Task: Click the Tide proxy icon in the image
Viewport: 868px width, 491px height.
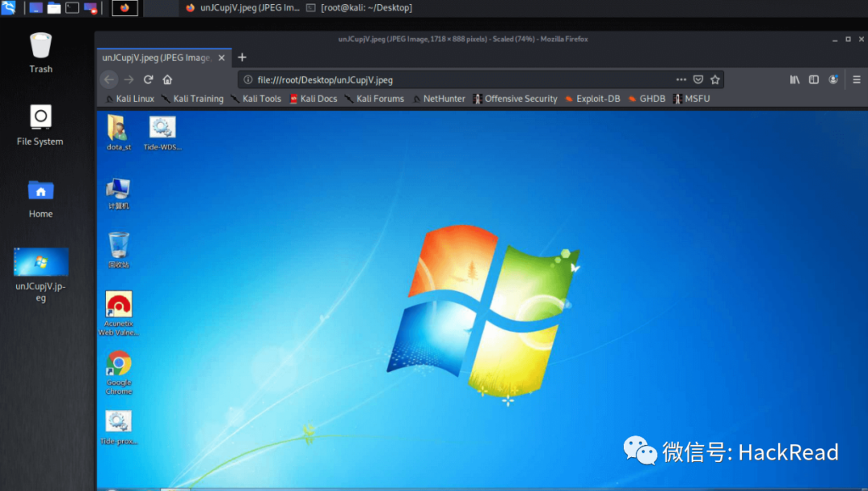Action: click(x=118, y=428)
